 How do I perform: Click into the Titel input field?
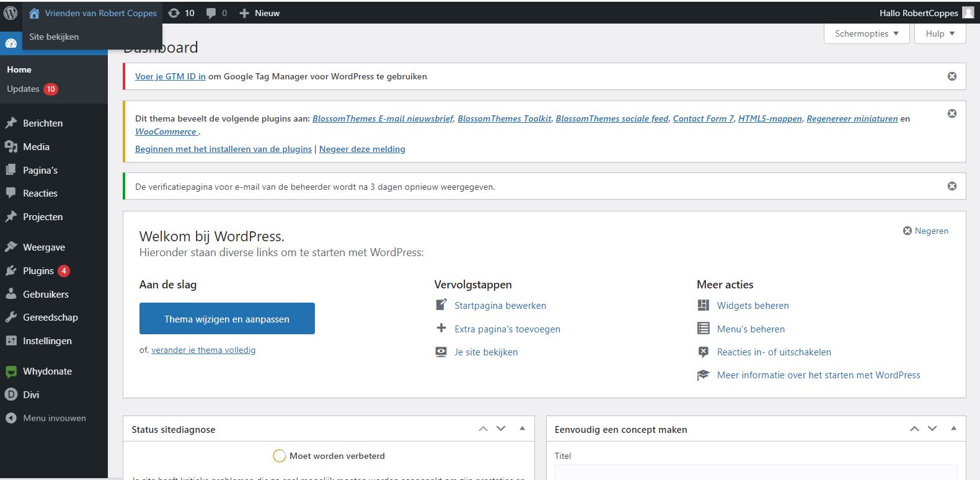[756, 472]
